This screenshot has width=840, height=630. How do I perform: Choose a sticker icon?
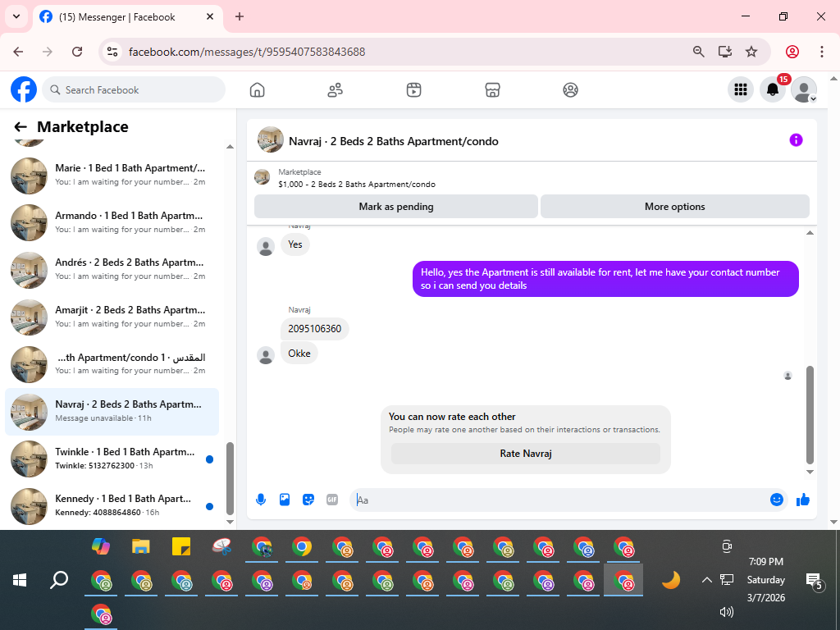[x=308, y=500]
